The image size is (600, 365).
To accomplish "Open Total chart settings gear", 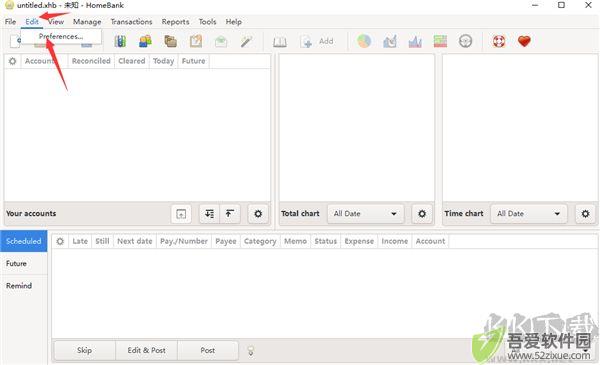I will [422, 213].
